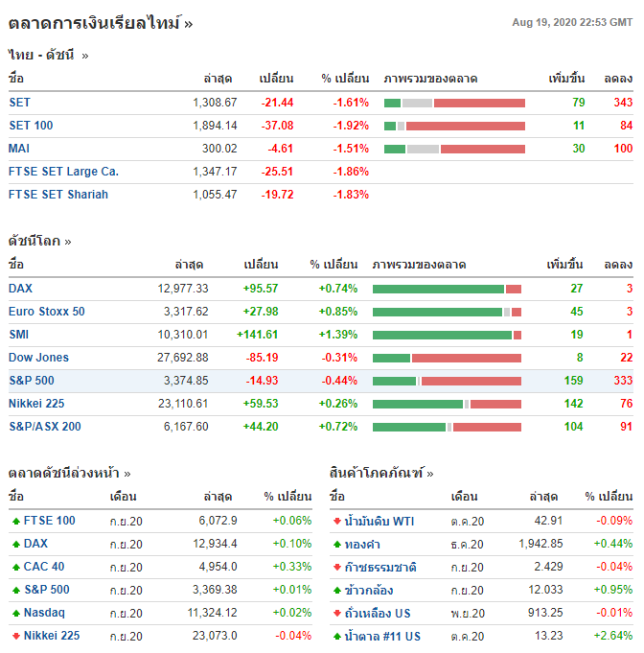
Task: Open the CAC 40 futures link
Action: tap(44, 567)
